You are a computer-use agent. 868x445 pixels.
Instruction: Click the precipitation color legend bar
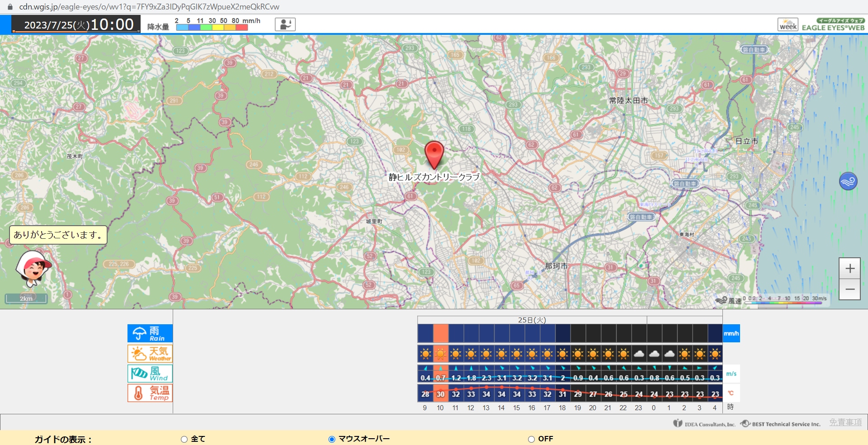click(x=212, y=27)
